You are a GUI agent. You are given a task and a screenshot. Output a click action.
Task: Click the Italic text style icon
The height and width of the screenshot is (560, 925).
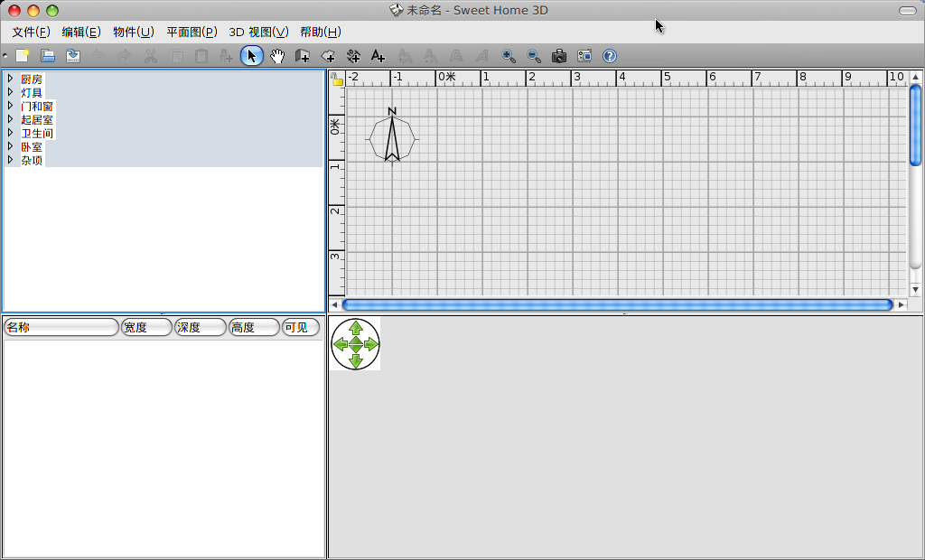point(482,56)
